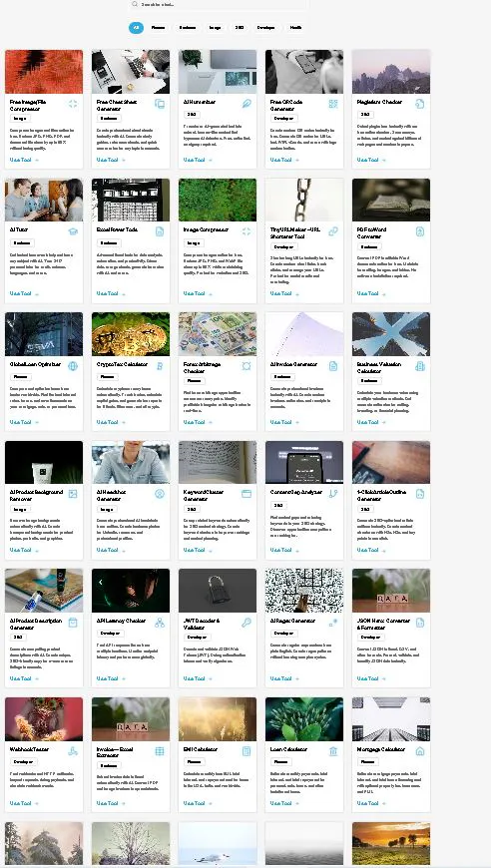Click Use Tool on the Crypto Tax Calculator card
491x868 pixels.
110,422
